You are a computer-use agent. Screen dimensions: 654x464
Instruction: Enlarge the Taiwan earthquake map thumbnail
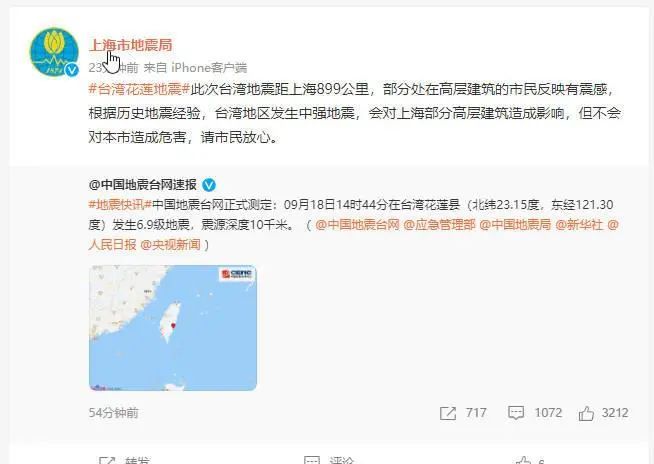pos(173,328)
